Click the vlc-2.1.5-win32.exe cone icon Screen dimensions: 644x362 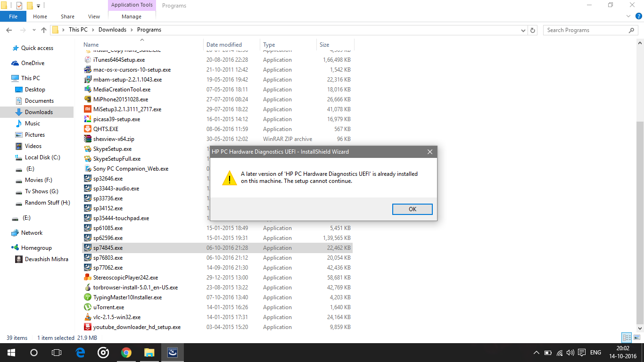pos(88,317)
